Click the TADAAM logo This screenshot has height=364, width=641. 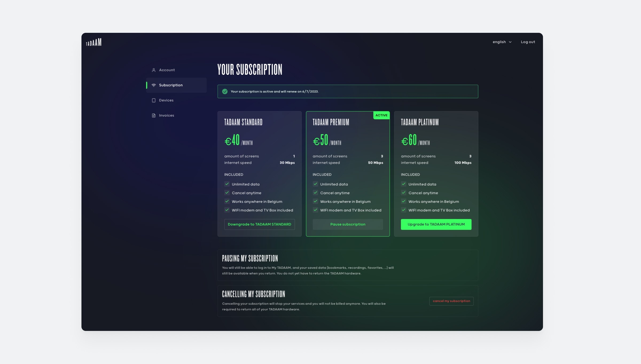pyautogui.click(x=94, y=42)
